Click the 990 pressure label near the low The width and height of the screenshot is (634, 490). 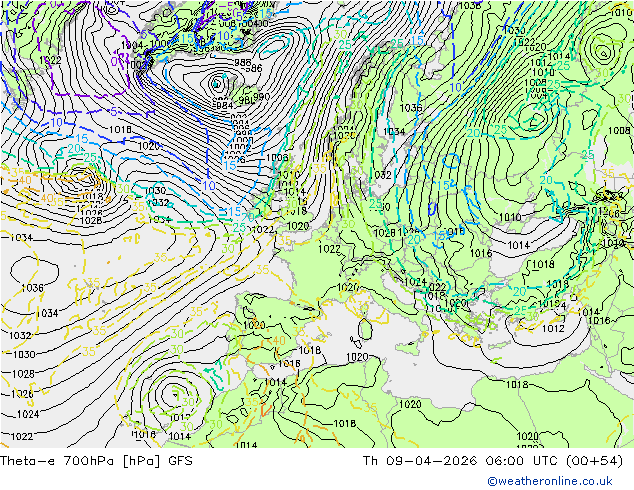coord(262,97)
